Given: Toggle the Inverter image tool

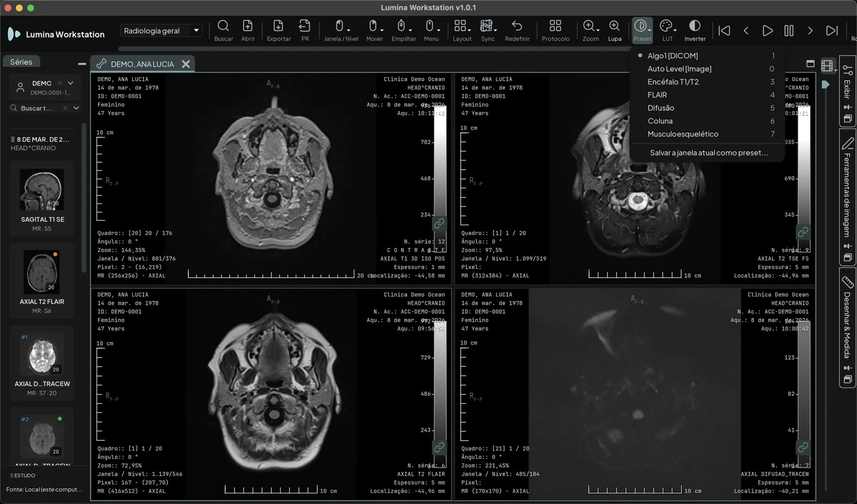Looking at the screenshot, I should point(695,31).
